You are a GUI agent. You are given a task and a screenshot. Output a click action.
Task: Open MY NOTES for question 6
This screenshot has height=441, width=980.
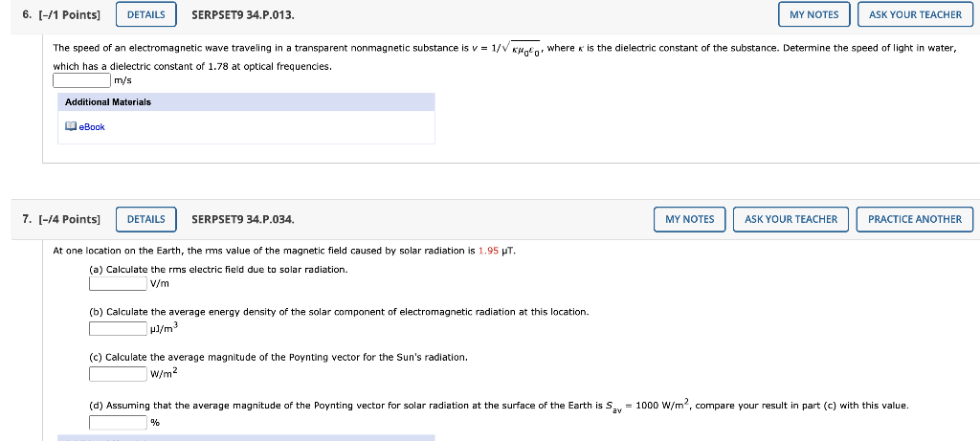[x=813, y=14]
